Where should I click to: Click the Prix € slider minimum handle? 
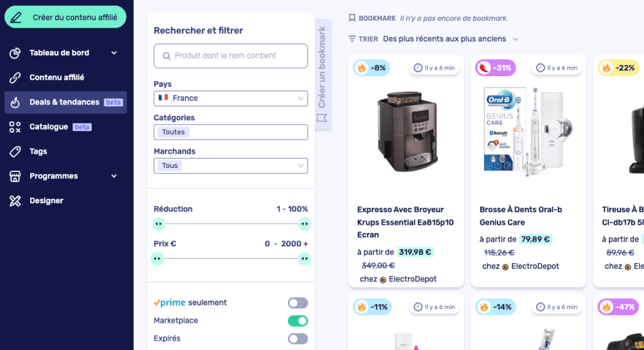(x=157, y=259)
